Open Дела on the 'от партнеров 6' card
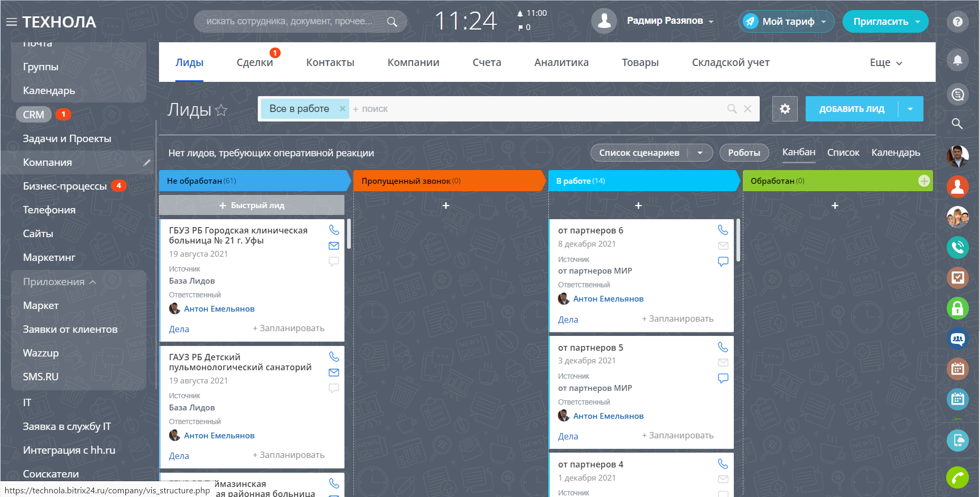The height and width of the screenshot is (497, 980). click(x=568, y=320)
